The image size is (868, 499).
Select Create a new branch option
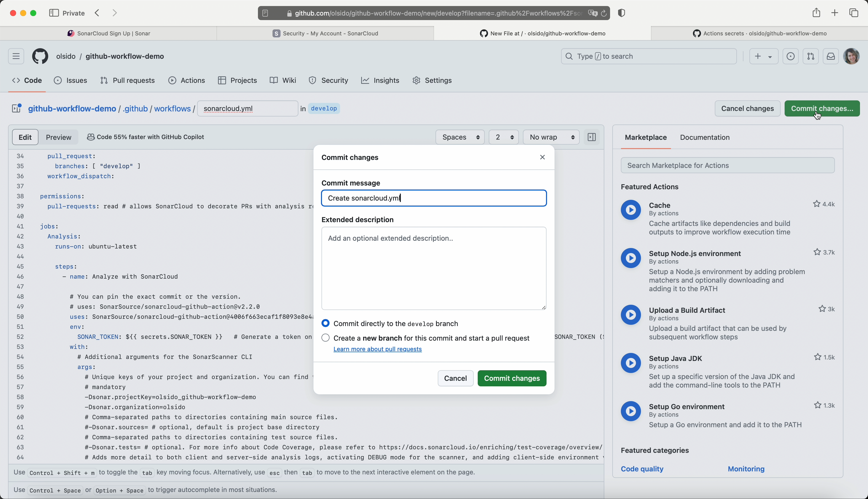326,338
